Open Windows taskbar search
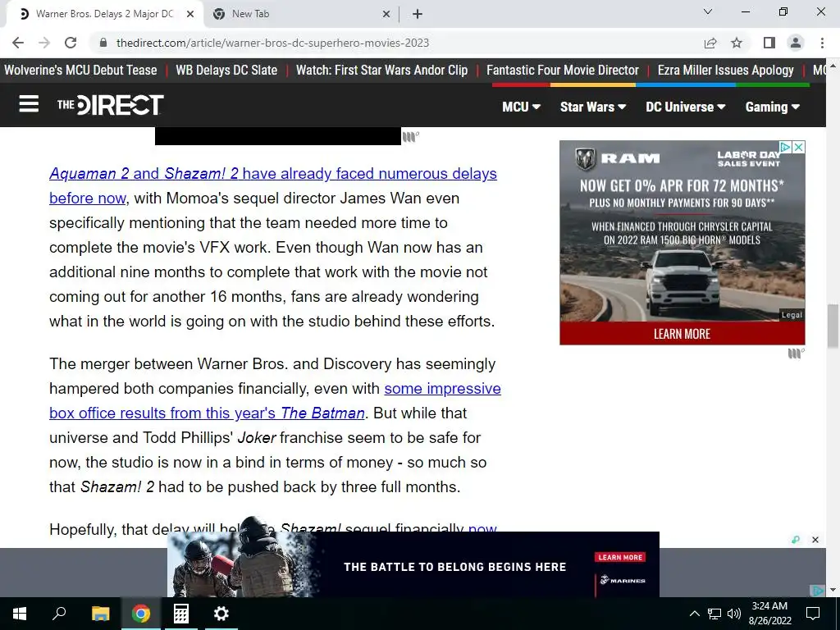Viewport: 840px width, 630px height. coord(59,614)
